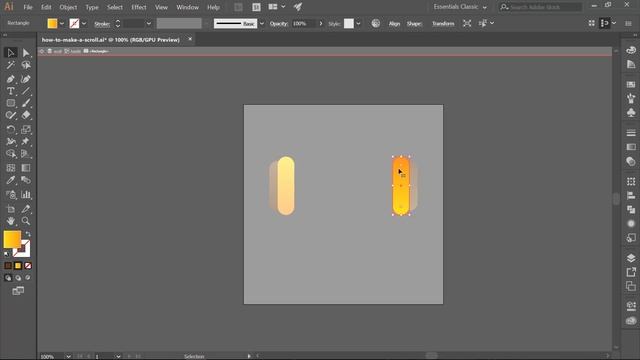The image size is (640, 360).
Task: Click the Stroke label link
Action: click(102, 24)
